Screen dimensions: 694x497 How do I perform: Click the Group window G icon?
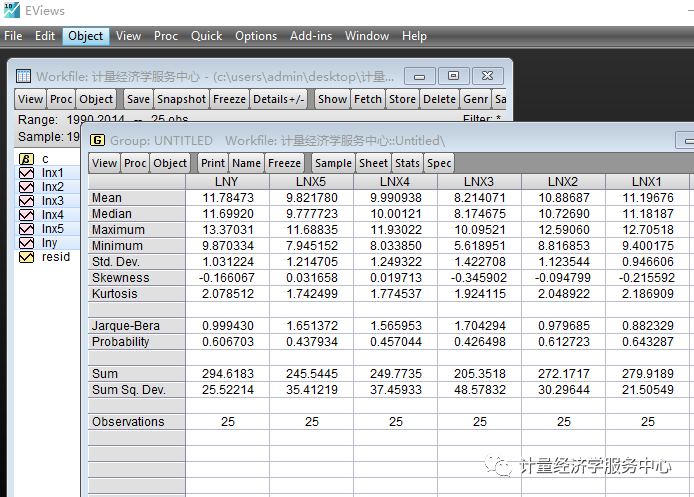point(97,140)
